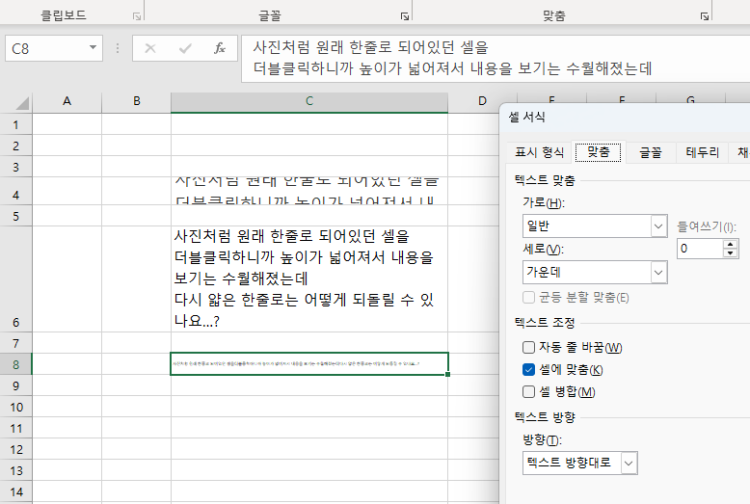750x504 pixels.
Task: Select row 10 header
Action: point(16,407)
